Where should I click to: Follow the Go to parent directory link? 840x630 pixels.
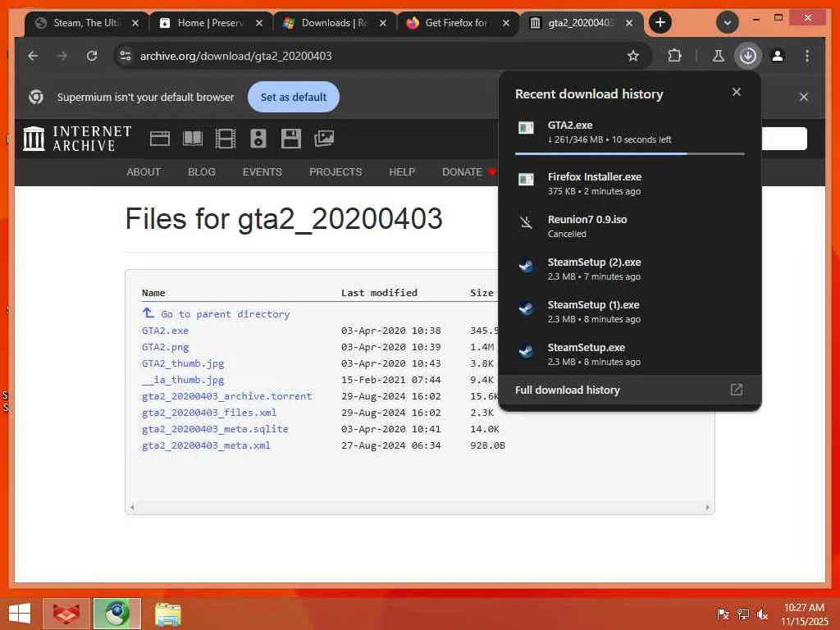point(216,314)
